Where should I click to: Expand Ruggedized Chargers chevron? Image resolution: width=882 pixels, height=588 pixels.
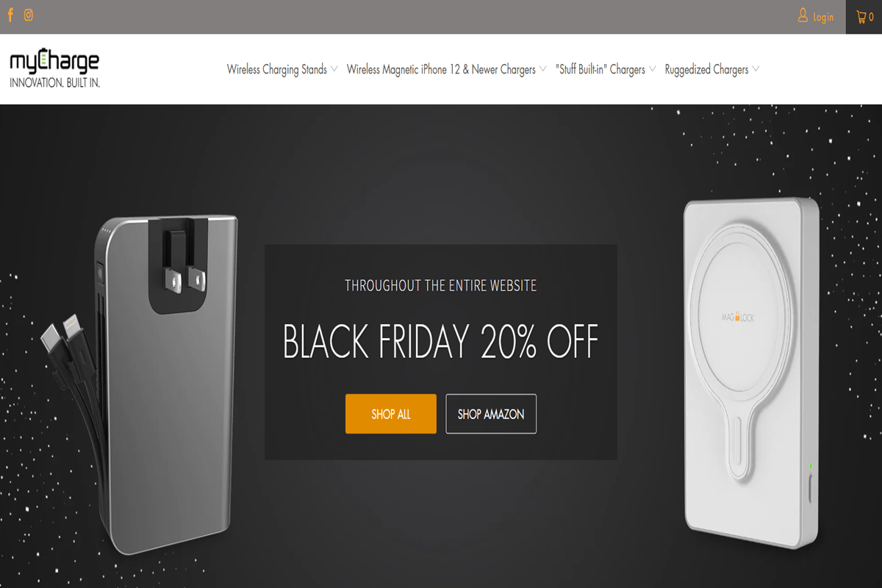tap(755, 69)
